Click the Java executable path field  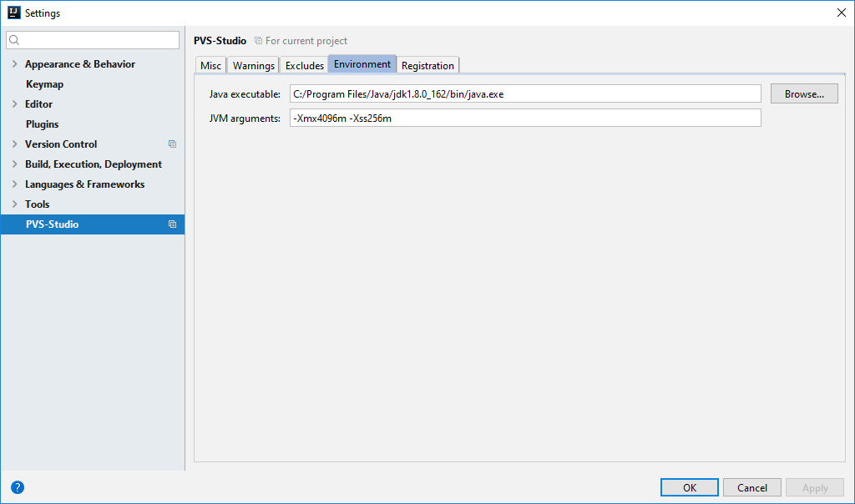tap(525, 93)
